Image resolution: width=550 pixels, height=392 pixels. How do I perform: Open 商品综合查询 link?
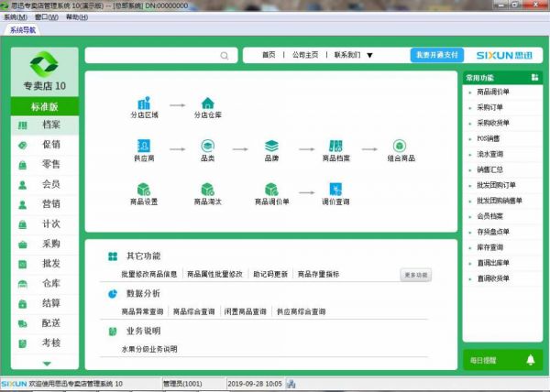194,311
